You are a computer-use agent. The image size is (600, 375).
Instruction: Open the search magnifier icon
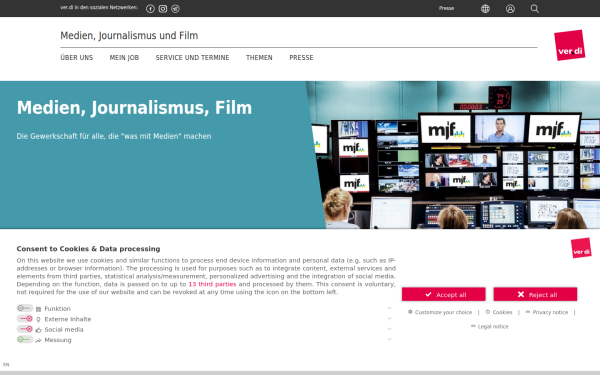click(535, 9)
